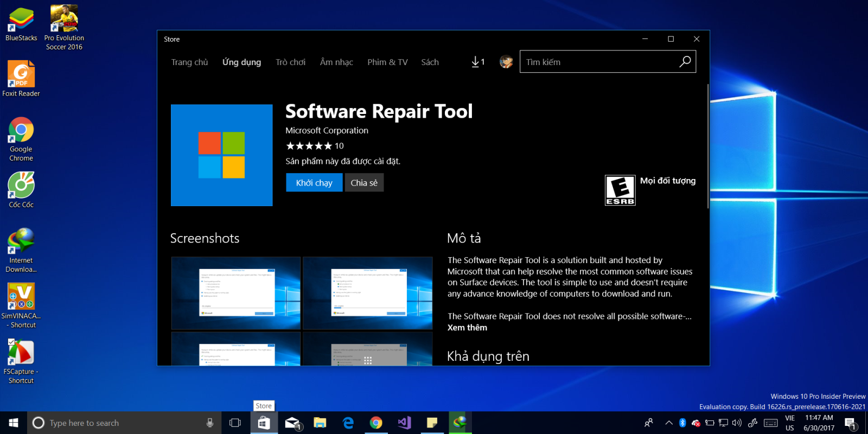Select FSCapture Shortcut desktop icon

[x=21, y=361]
